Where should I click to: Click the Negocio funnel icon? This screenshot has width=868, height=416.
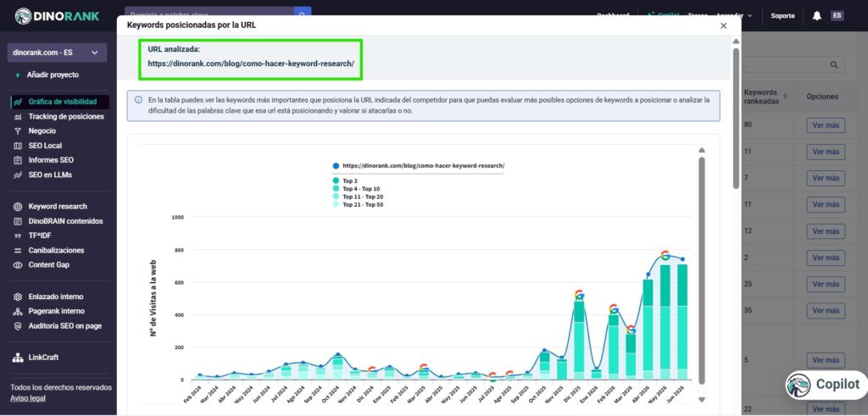pos(18,131)
